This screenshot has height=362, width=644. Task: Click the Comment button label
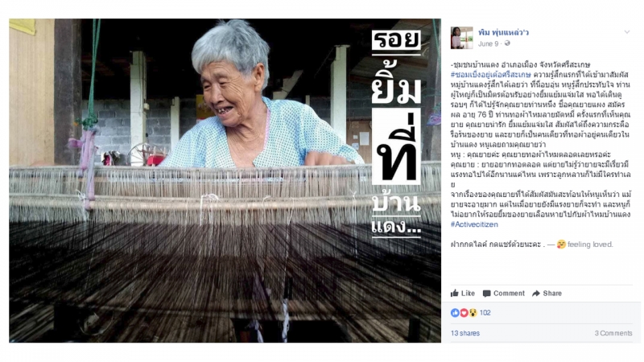coord(509,294)
